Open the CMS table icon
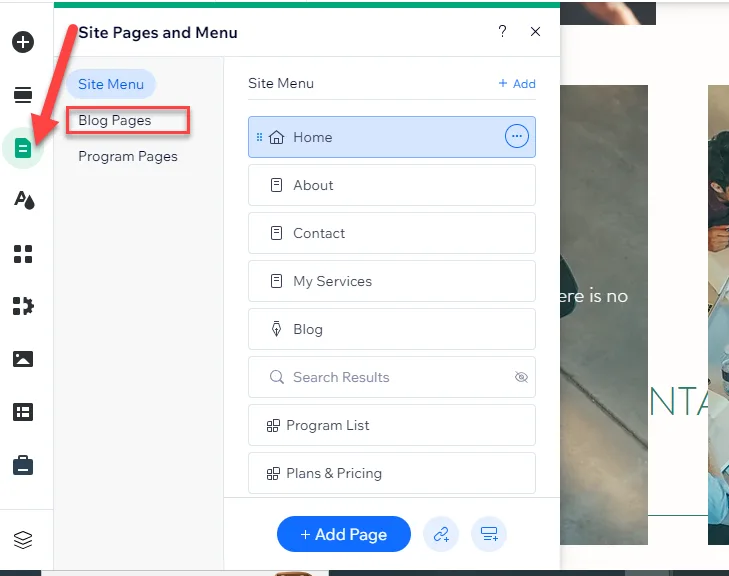The height and width of the screenshot is (576, 729). [x=23, y=412]
